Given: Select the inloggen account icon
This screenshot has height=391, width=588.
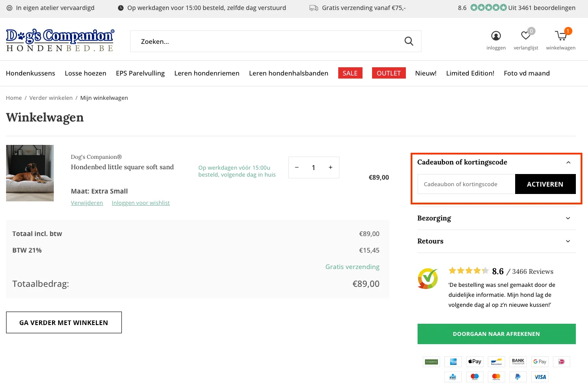Looking at the screenshot, I should [496, 36].
